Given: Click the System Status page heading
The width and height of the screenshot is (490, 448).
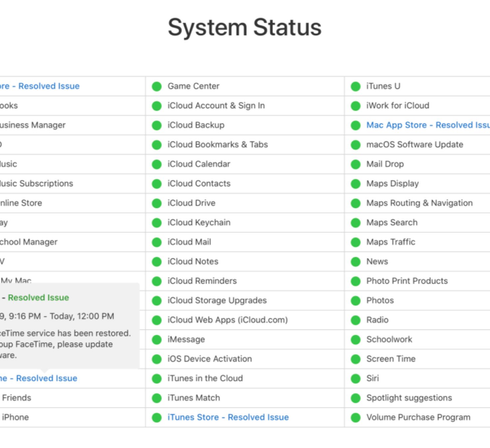Looking at the screenshot, I should point(245,27).
